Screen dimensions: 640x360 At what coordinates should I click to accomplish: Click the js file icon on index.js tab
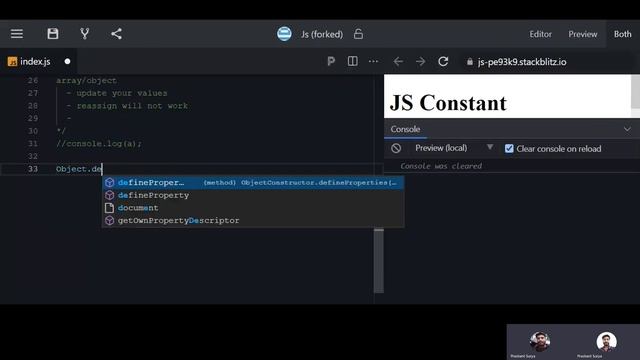pos(13,62)
